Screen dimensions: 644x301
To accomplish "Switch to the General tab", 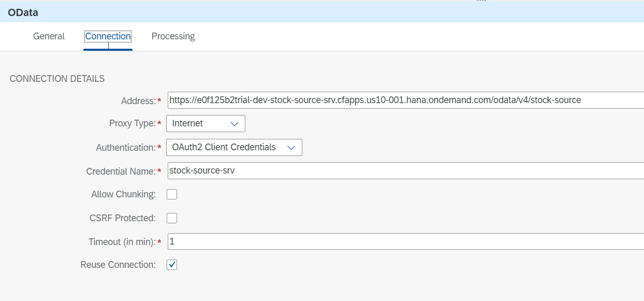I will 49,36.
